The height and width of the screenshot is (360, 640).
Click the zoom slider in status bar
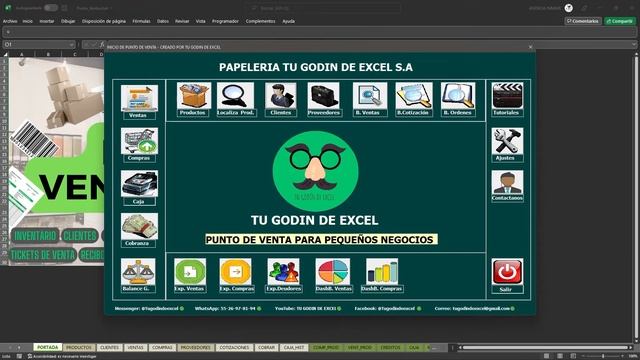[x=603, y=356]
